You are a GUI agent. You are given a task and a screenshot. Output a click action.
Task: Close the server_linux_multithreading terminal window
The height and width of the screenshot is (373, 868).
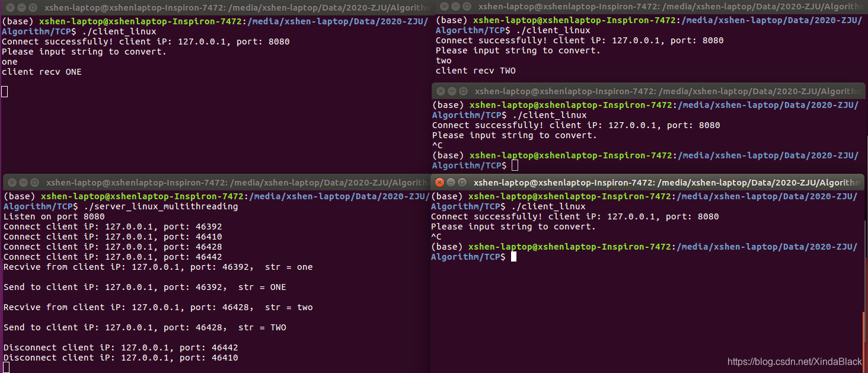12,183
